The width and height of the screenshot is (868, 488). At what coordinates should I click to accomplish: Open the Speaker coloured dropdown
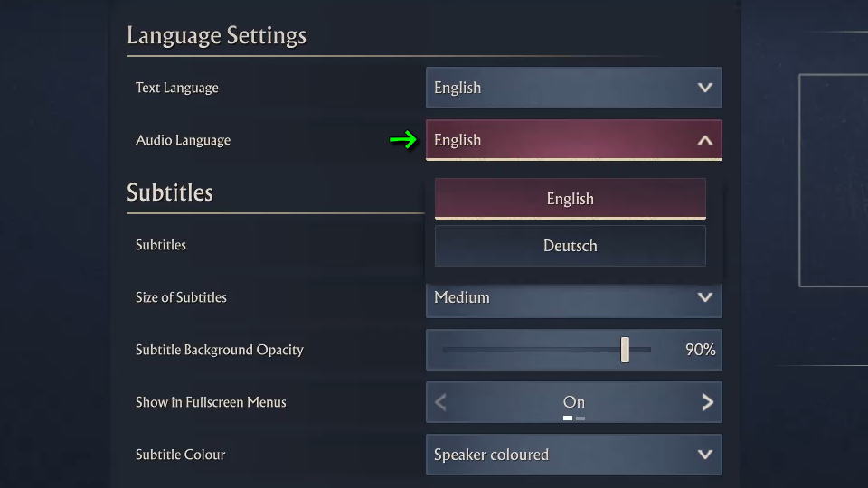point(573,455)
